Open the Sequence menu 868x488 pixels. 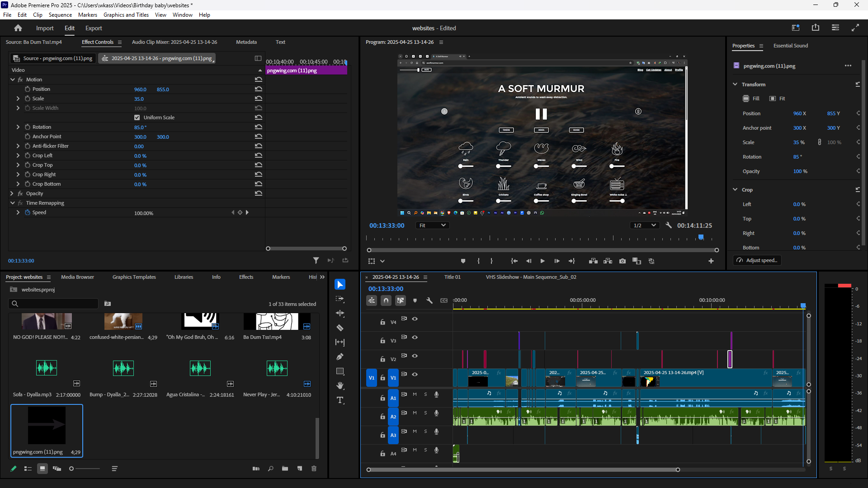pyautogui.click(x=60, y=14)
